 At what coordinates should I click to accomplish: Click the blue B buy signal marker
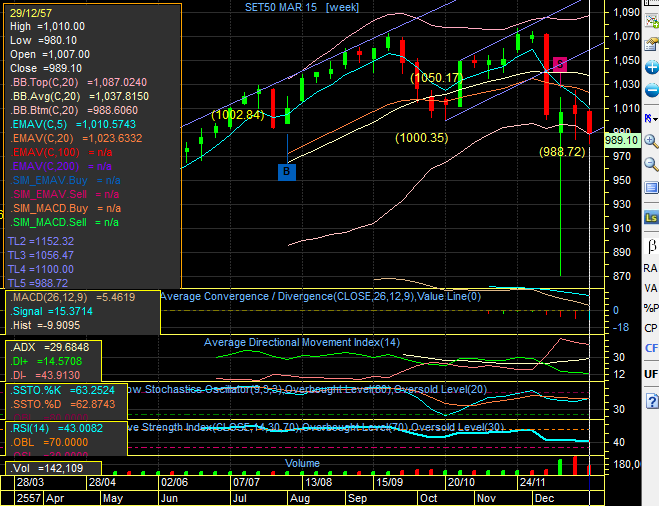coord(287,172)
